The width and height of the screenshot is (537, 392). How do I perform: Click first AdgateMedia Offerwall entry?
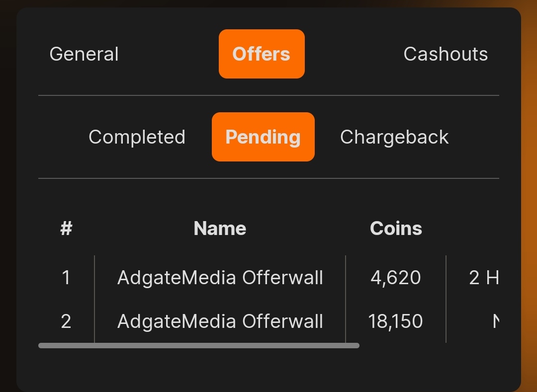[x=220, y=277]
